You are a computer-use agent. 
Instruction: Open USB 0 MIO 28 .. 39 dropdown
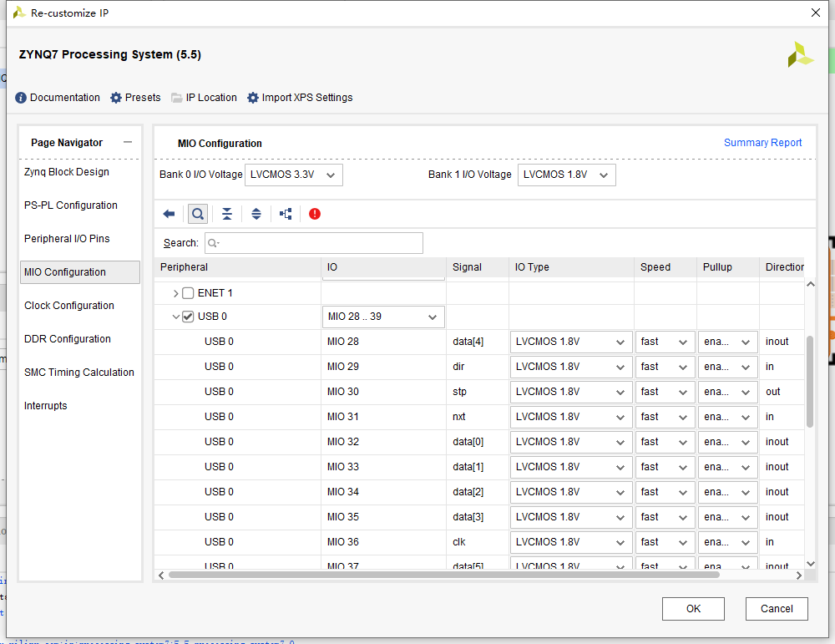pyautogui.click(x=383, y=317)
